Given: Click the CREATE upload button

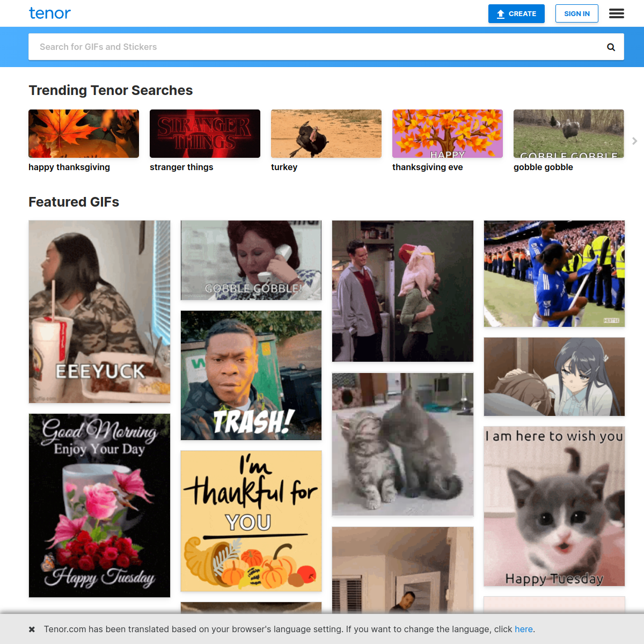Looking at the screenshot, I should coord(516,14).
